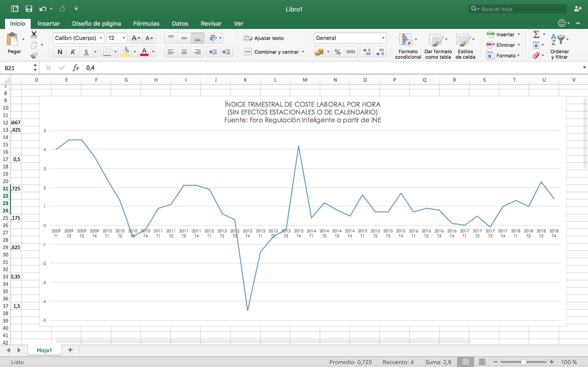
Task: Click the AutoSum sigma icon
Action: pos(536,34)
